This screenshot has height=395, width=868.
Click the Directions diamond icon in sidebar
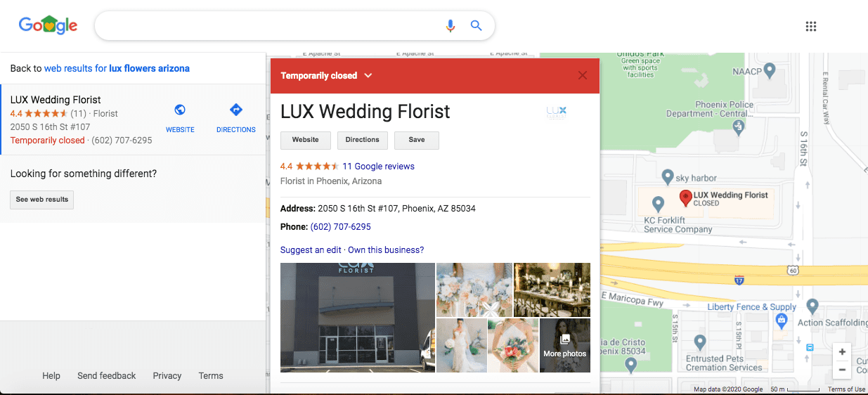236,110
